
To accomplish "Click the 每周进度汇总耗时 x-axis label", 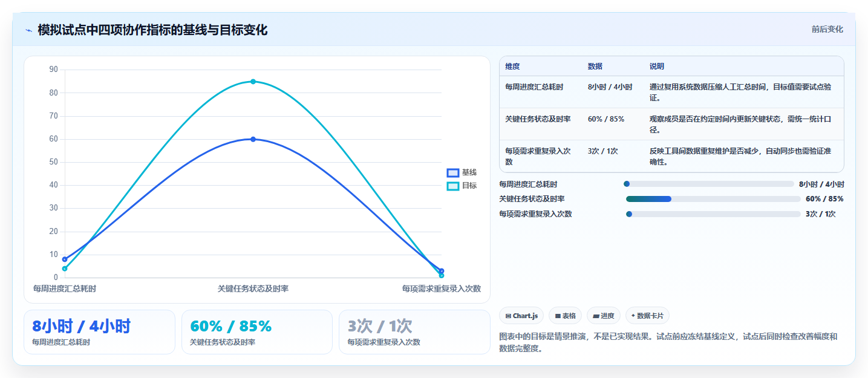I will 65,288.
